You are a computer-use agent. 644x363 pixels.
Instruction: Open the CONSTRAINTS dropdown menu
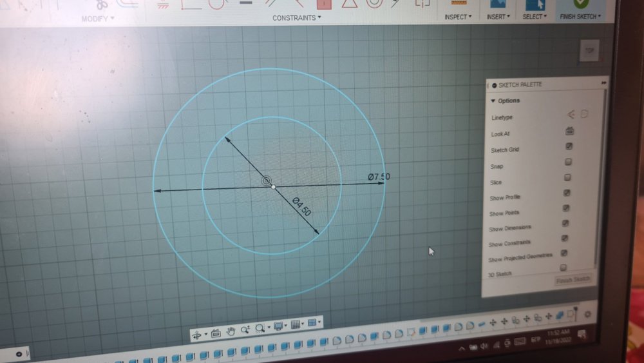pyautogui.click(x=296, y=18)
